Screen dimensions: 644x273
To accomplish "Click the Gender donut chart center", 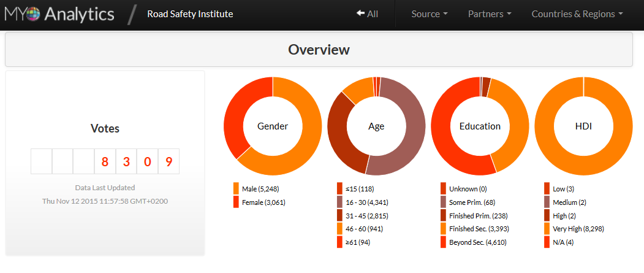I will pyautogui.click(x=273, y=126).
